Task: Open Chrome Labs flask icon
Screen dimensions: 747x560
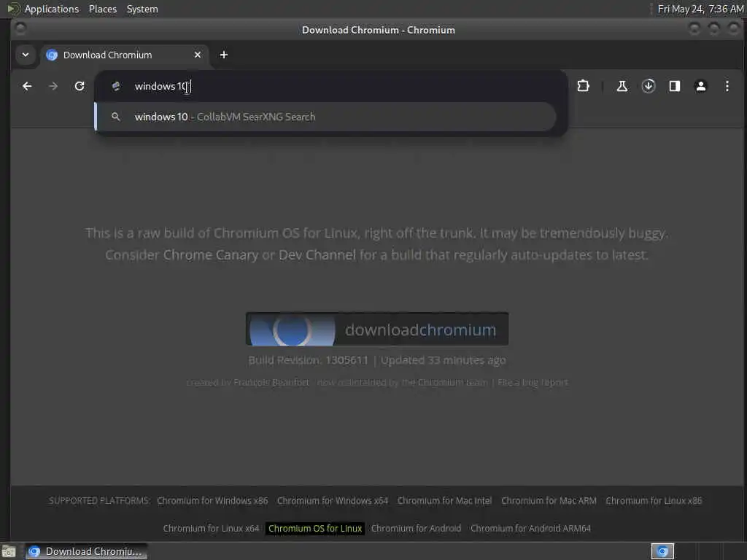Action: tap(622, 86)
